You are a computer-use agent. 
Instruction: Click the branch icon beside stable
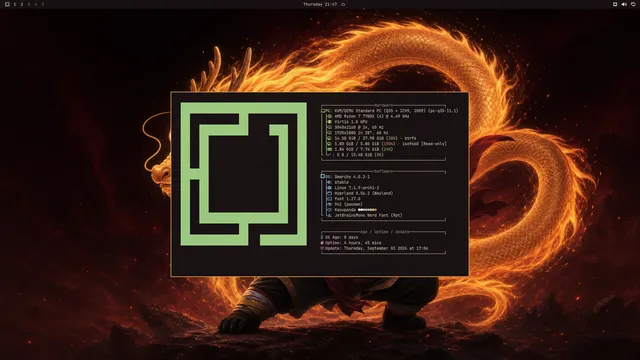click(329, 182)
